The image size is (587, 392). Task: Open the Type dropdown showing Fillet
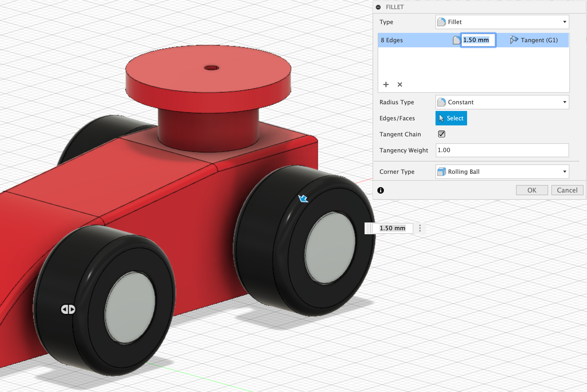(502, 22)
